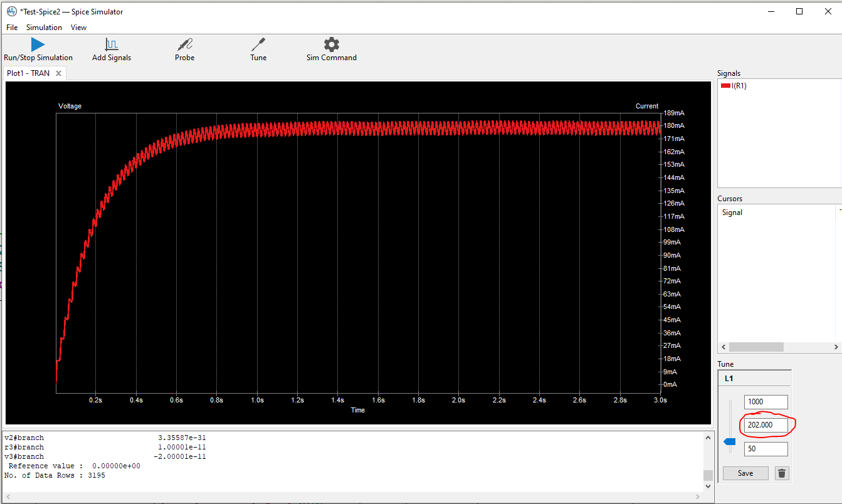Click the Cursors scrollbar left arrow
The image size is (842, 504).
coord(723,347)
